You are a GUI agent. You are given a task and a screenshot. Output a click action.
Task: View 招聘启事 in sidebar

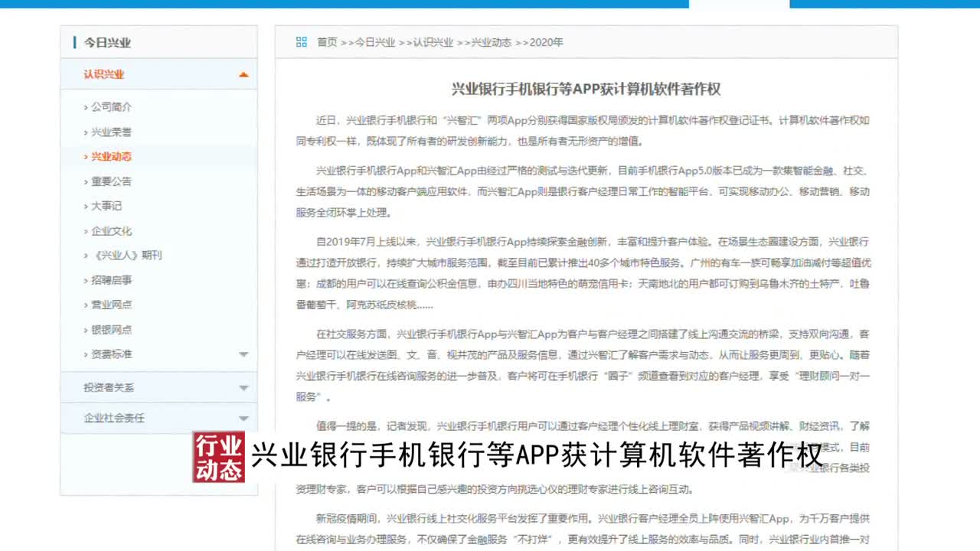pyautogui.click(x=111, y=280)
